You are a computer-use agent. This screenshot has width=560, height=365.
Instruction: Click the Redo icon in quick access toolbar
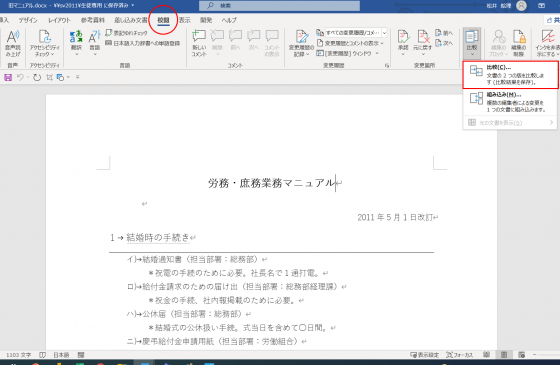[x=37, y=77]
